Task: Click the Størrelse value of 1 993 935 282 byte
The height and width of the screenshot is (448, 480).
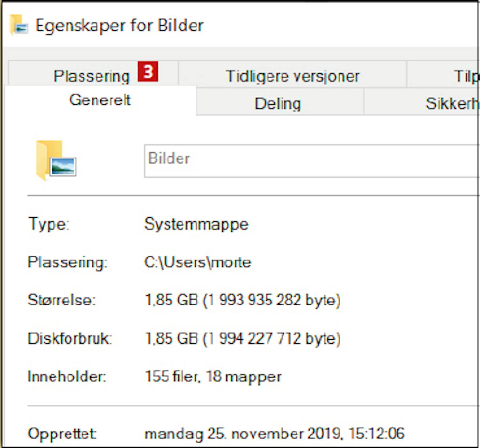Action: pyautogui.click(x=242, y=300)
